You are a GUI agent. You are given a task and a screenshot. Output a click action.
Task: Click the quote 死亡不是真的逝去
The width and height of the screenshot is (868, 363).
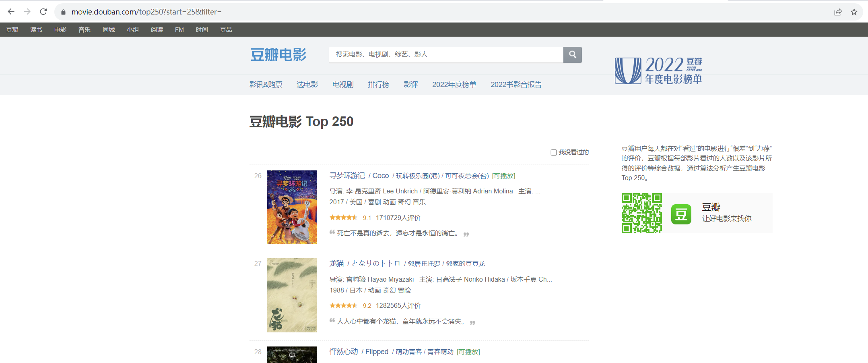click(399, 233)
